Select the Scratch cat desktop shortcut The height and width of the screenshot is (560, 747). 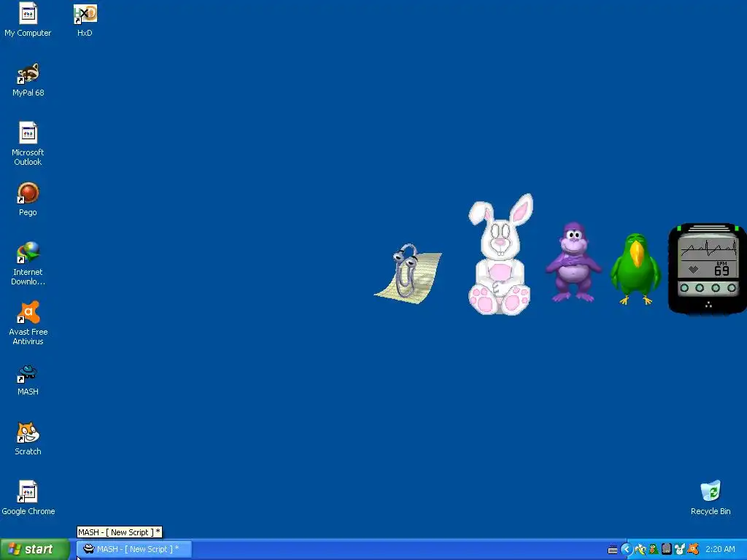pos(28,438)
